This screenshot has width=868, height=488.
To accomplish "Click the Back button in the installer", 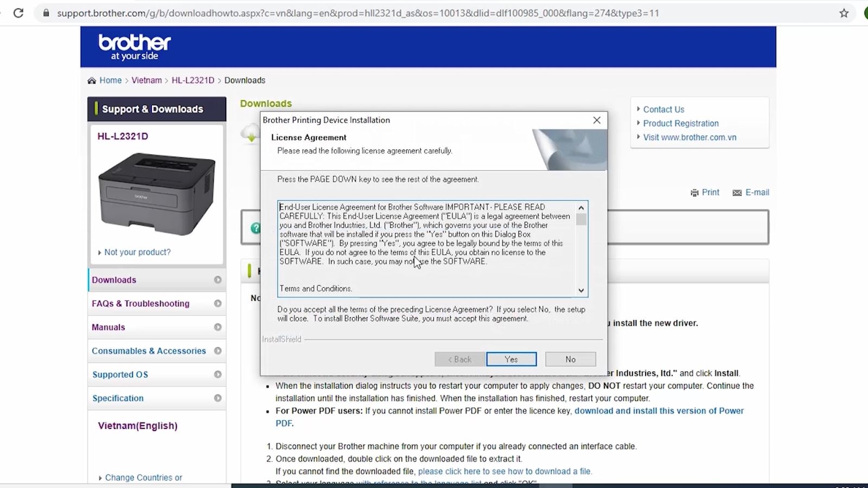I will click(459, 359).
